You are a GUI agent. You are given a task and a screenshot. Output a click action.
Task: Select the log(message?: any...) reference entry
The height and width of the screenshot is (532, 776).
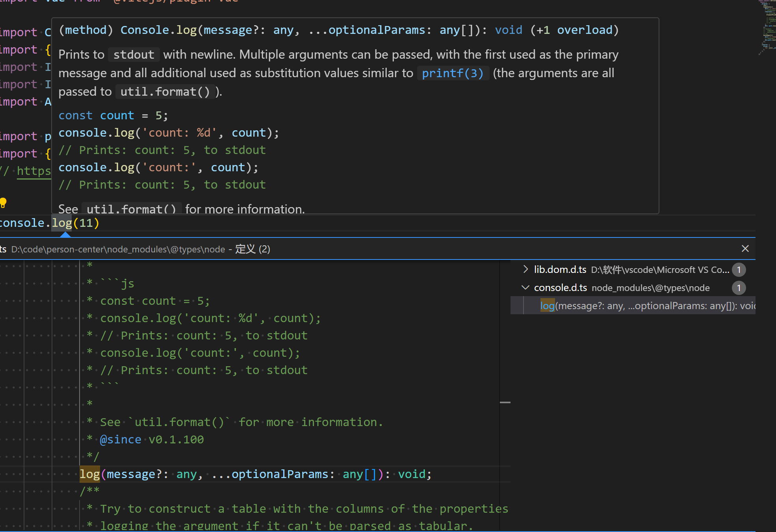pos(633,306)
